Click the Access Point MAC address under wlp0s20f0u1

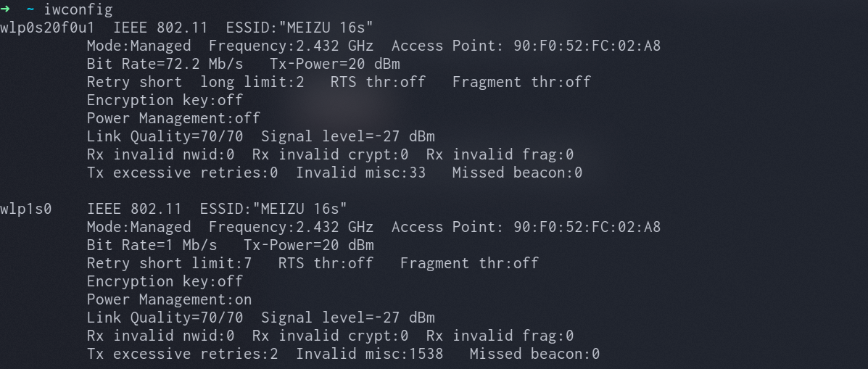click(x=587, y=46)
